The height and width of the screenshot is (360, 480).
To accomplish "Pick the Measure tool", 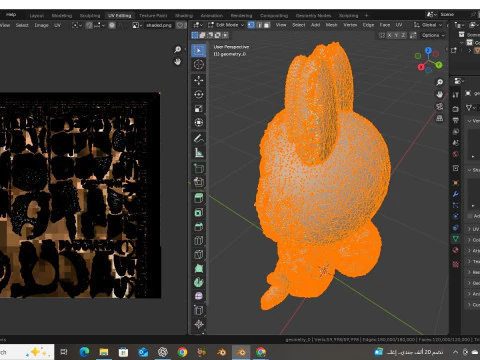I will click(x=199, y=153).
